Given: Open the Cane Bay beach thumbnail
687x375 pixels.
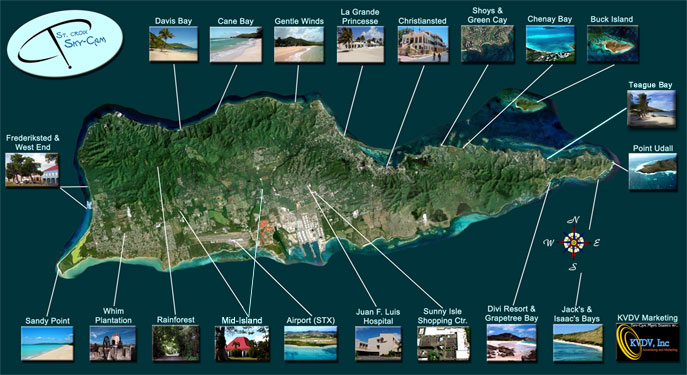Looking at the screenshot, I should click(x=236, y=44).
